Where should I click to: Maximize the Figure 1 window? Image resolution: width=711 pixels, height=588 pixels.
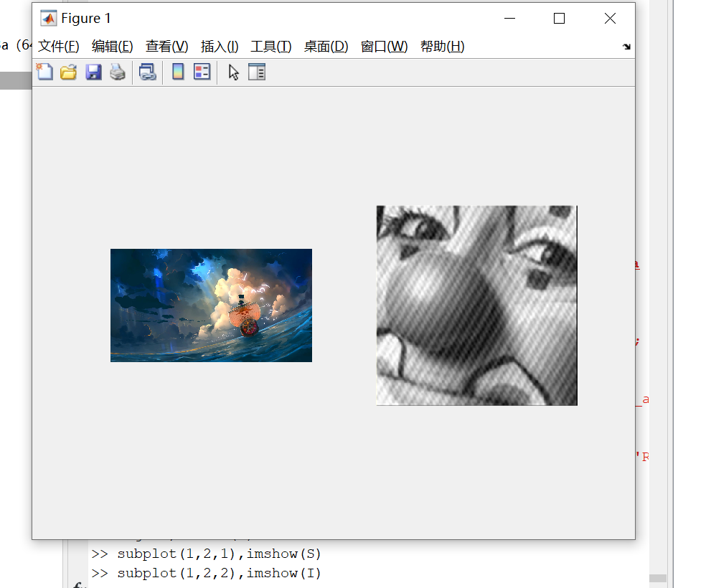[x=559, y=19]
